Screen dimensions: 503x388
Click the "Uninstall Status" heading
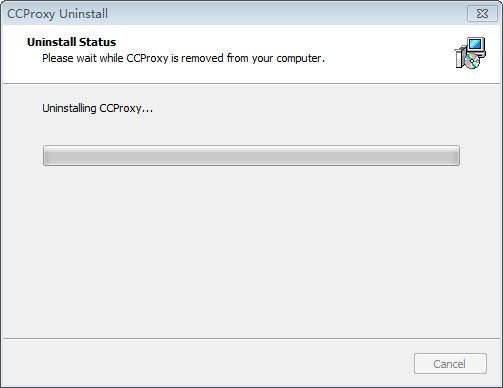coord(71,42)
